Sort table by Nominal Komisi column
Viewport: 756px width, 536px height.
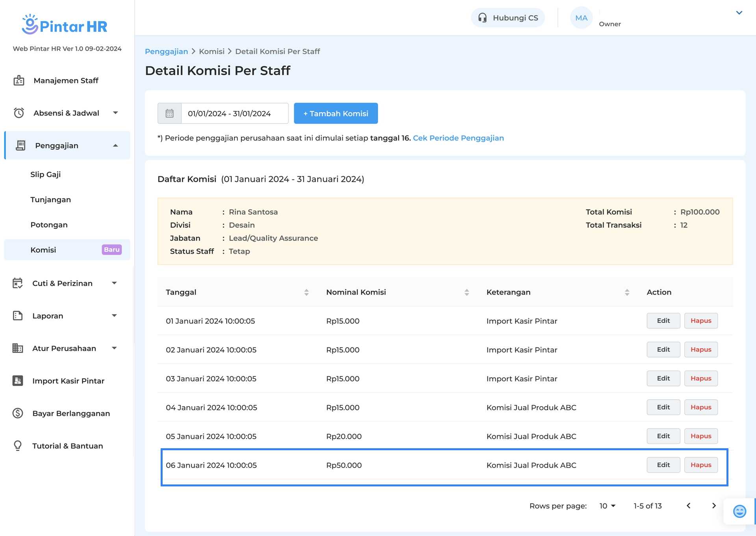click(467, 292)
